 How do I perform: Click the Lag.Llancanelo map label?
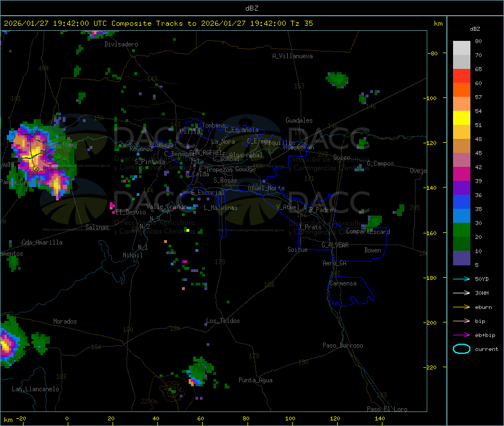pos(35,389)
